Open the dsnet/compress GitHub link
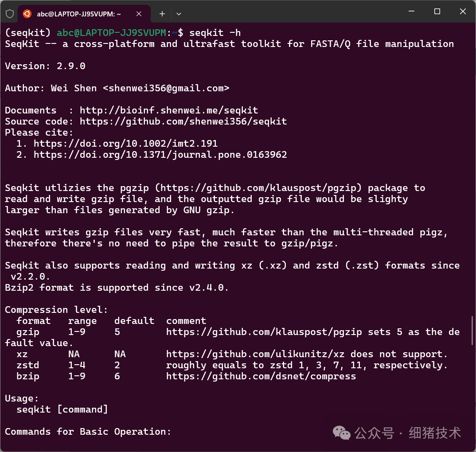The width and height of the screenshot is (476, 452). 261,376
